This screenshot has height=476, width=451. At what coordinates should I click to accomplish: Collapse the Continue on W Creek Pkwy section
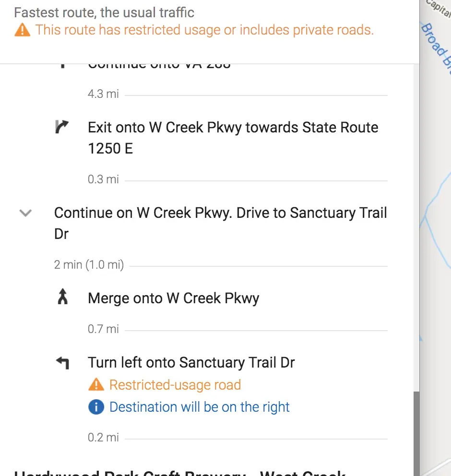tap(25, 213)
